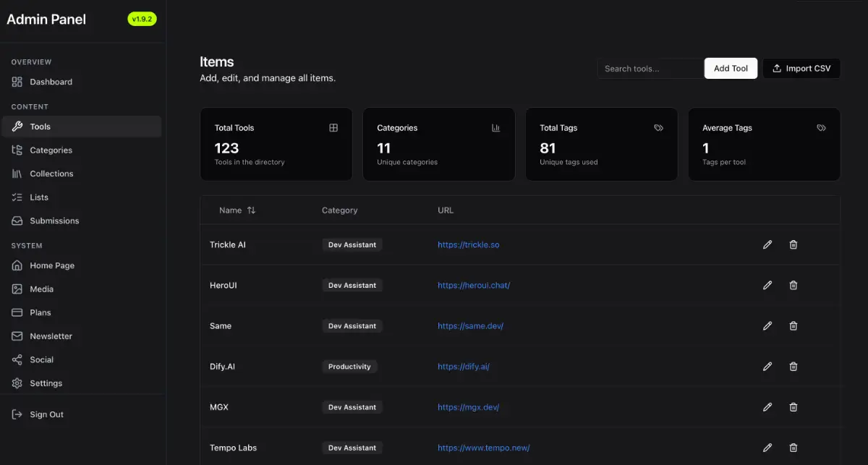Viewport: 868px width, 465px height.
Task: Click the trash icon in Same row
Action: coord(793,326)
